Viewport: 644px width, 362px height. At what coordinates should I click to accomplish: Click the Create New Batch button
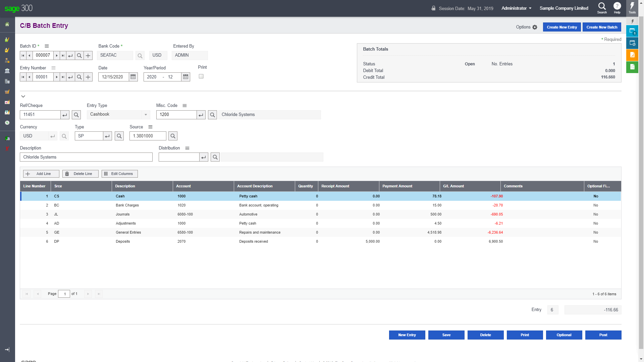point(601,27)
